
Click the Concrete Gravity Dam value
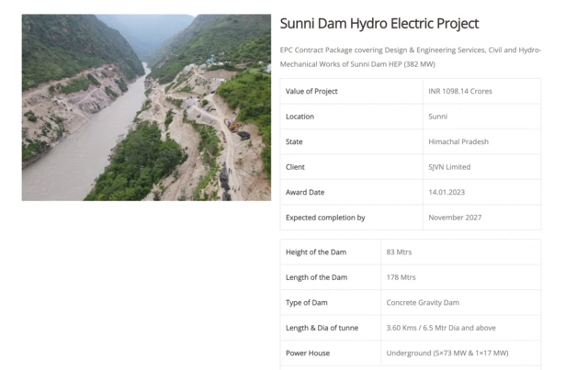[423, 302]
